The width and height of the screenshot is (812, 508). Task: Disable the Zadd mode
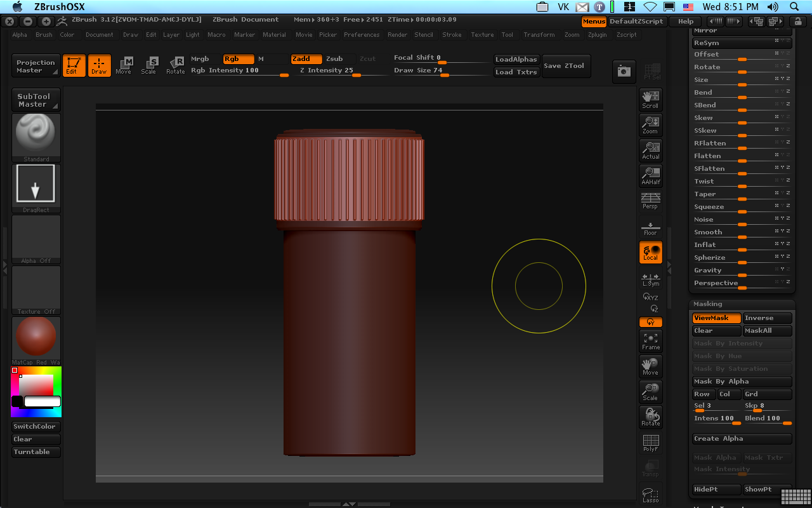click(306, 59)
